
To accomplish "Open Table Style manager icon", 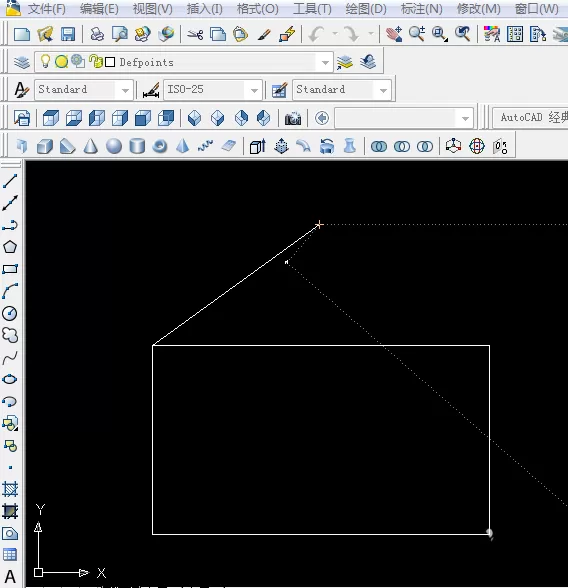I will tap(280, 90).
